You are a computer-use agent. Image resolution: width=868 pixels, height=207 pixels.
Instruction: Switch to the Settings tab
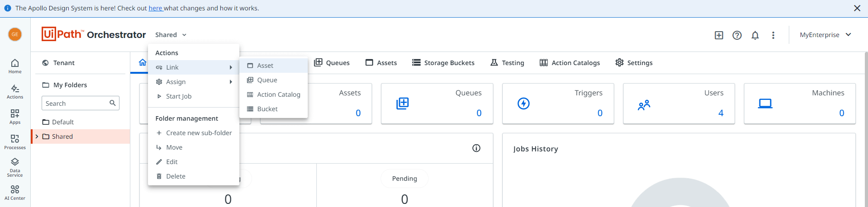point(634,63)
